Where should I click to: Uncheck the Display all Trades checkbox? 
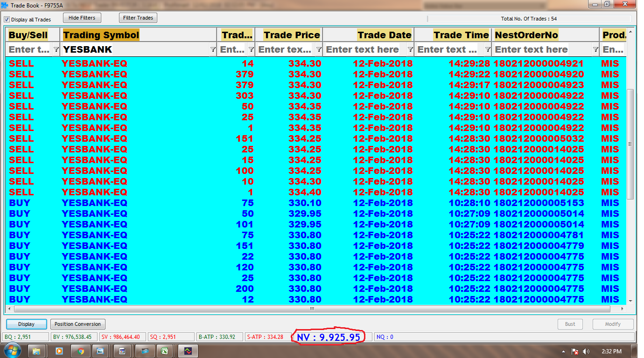tap(7, 20)
